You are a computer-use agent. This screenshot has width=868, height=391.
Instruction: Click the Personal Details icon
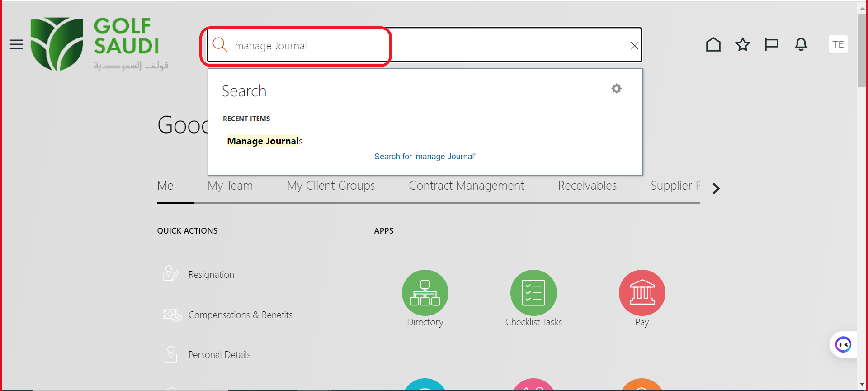pyautogui.click(x=170, y=354)
